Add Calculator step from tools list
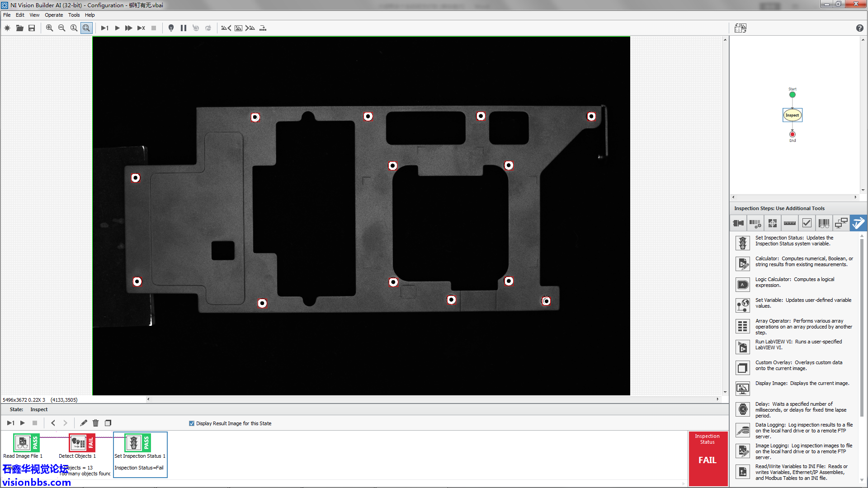The width and height of the screenshot is (868, 488). [743, 263]
